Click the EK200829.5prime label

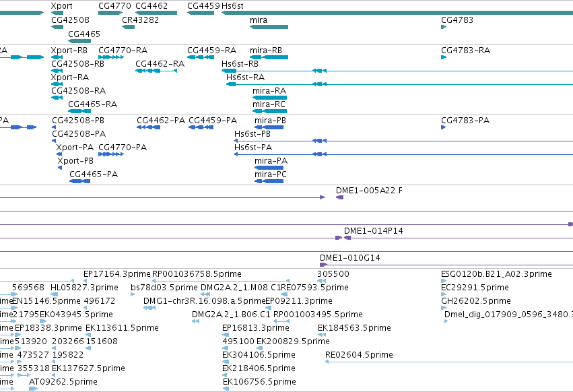point(293,341)
